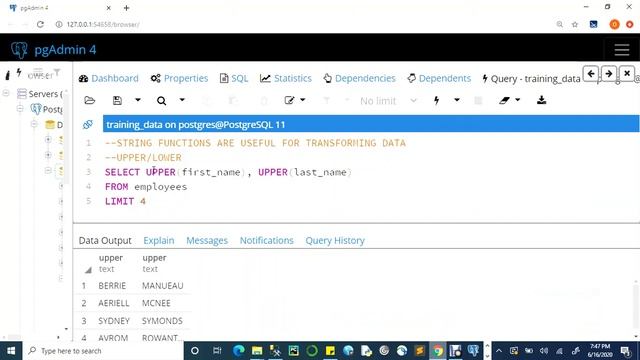Click the AERIELL cell in row 2
Viewport: 640px width, 360px height.
[113, 303]
